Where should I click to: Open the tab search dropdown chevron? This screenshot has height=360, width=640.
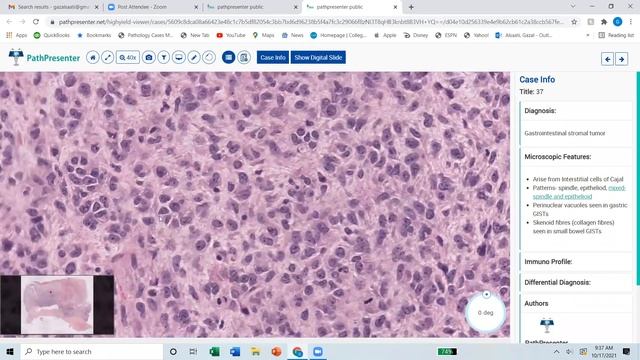(x=573, y=7)
